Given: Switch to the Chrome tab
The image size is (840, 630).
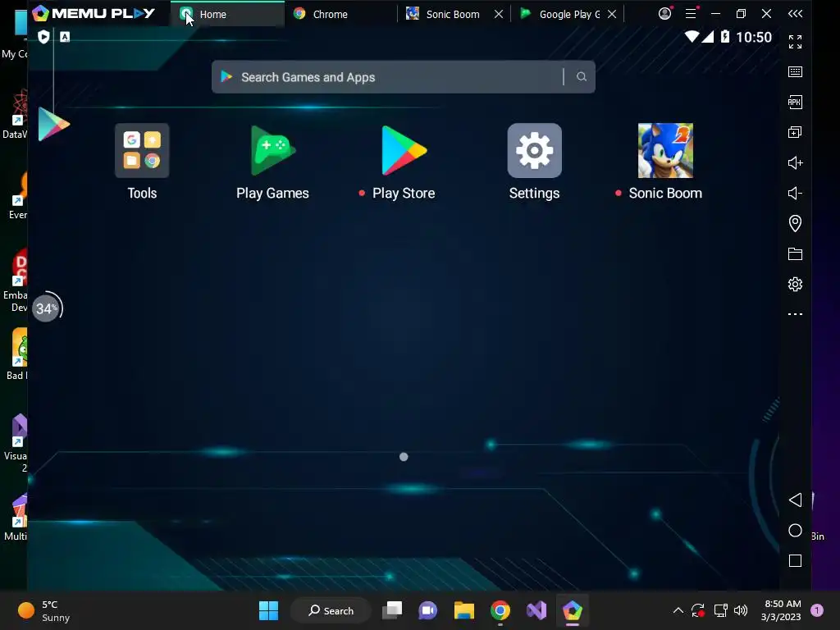Looking at the screenshot, I should coord(340,14).
